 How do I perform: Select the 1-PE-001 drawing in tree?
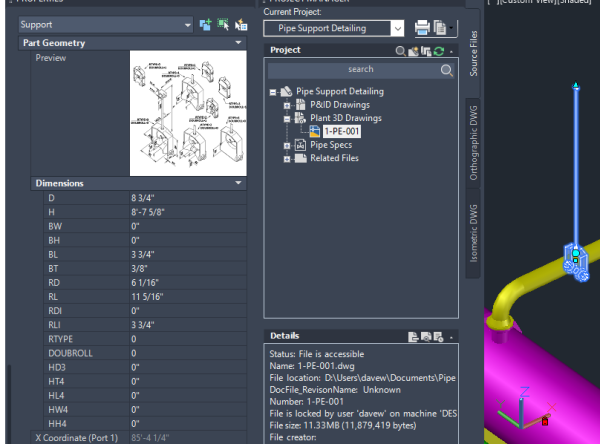[x=342, y=131]
